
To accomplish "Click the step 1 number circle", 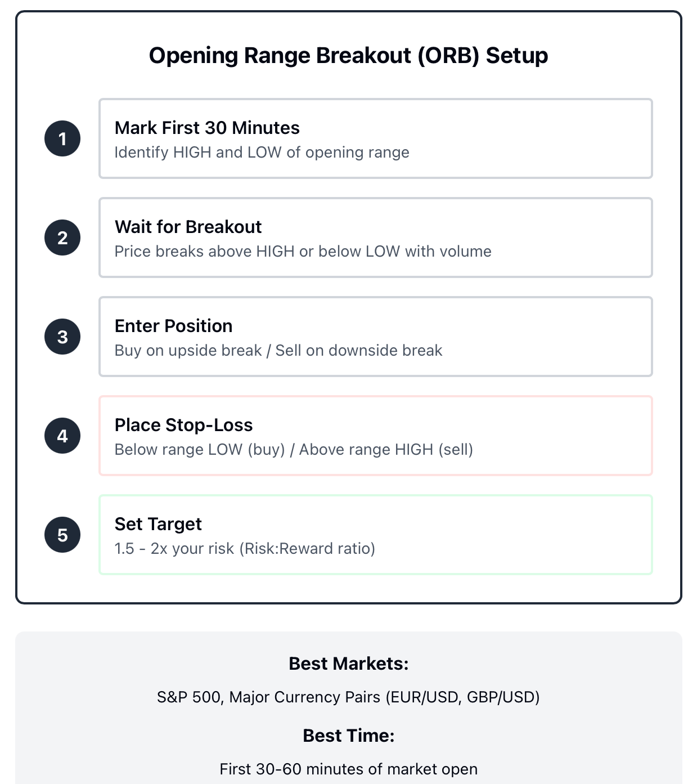I will 62,138.
